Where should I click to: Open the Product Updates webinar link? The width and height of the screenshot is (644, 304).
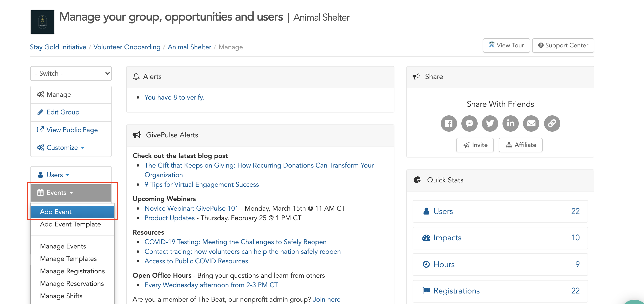pyautogui.click(x=169, y=218)
